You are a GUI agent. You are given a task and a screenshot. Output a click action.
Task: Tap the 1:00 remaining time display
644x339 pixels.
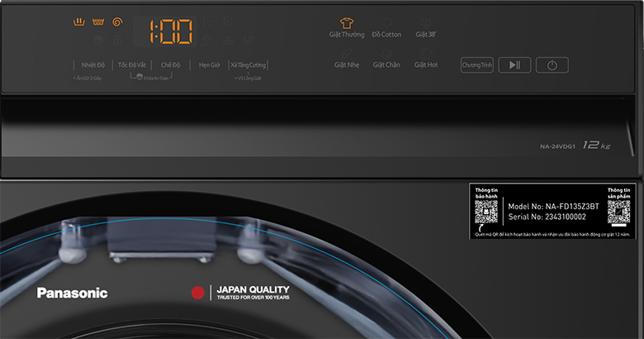point(171,31)
